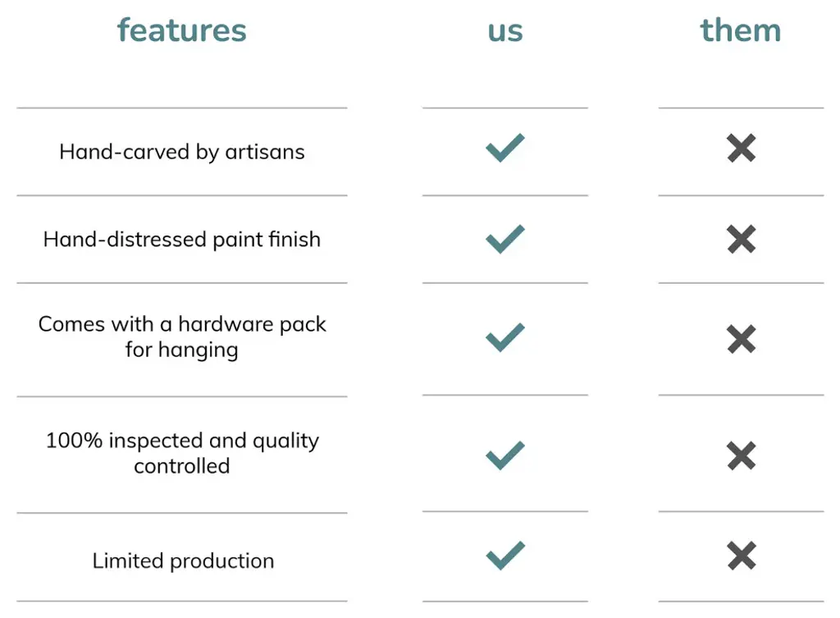This screenshot has width=840, height=618.
Task: Click the "us" column heading
Action: click(x=504, y=31)
